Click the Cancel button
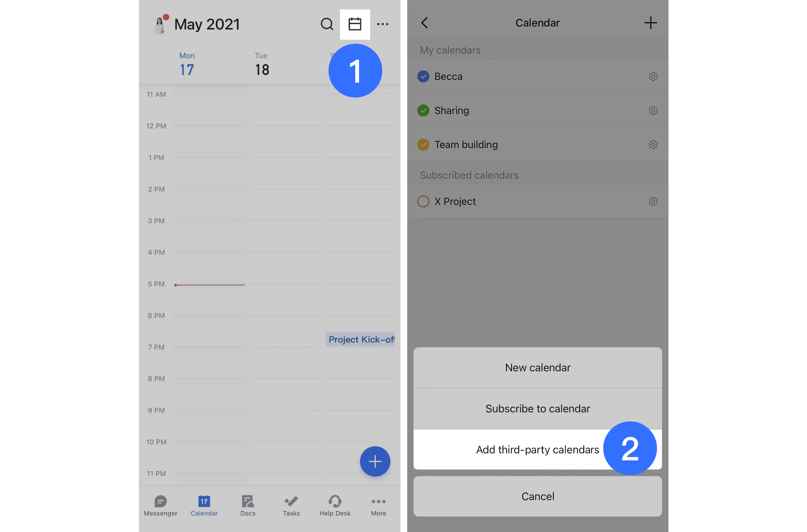Image resolution: width=807 pixels, height=532 pixels. [x=537, y=496]
